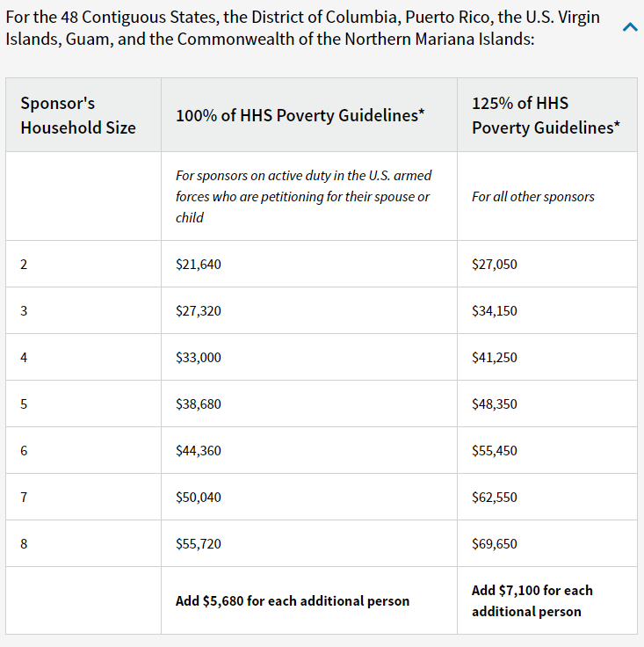The height and width of the screenshot is (647, 644).
Task: Collapse the section with the blue chevron
Action: coord(630,27)
